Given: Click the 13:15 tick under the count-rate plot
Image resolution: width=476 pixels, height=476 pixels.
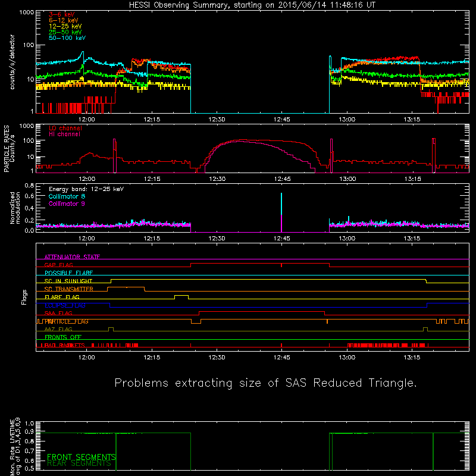Looking at the screenshot, I should pos(412,120).
